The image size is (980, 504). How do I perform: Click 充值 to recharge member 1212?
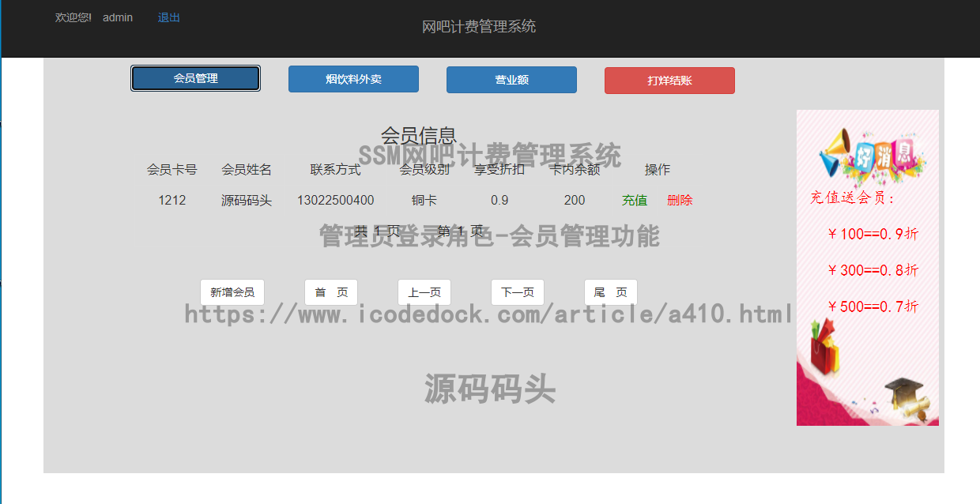tap(635, 200)
